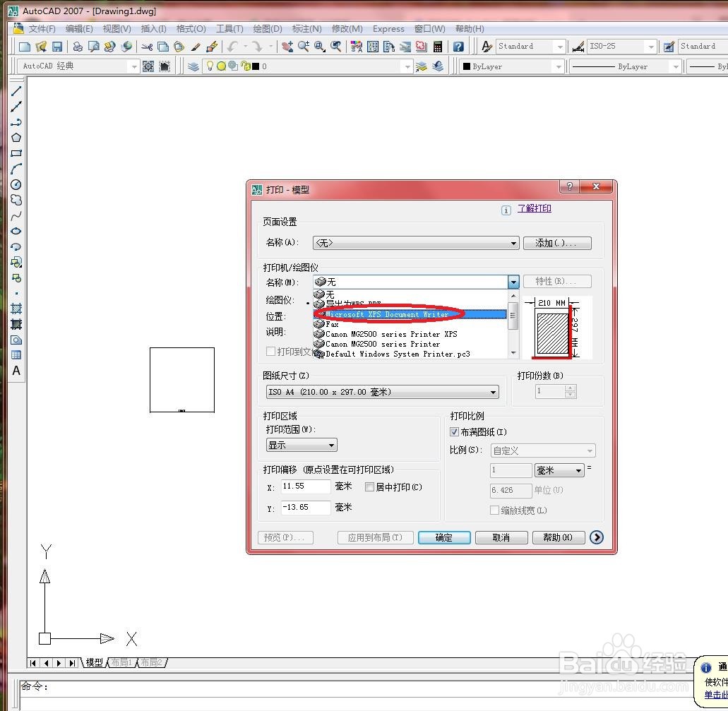Screen dimensions: 728x711
Task: Open the Insert menu
Action: pyautogui.click(x=153, y=29)
